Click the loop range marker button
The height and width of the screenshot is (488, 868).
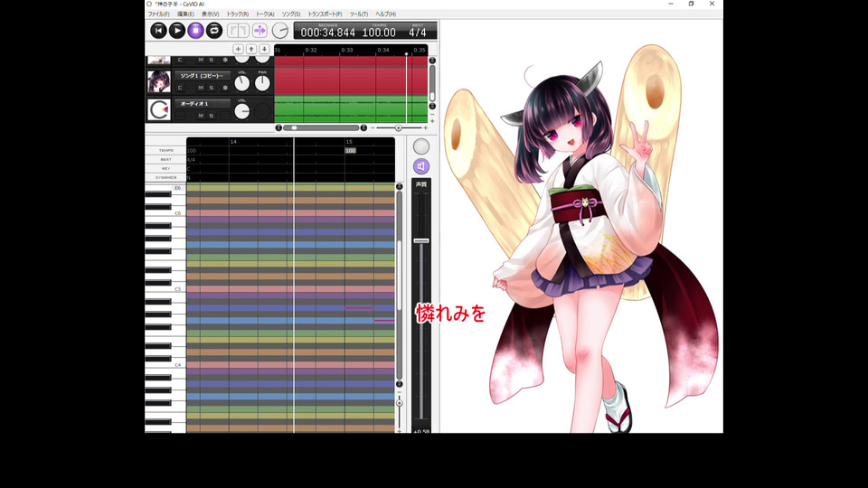pyautogui.click(x=239, y=31)
